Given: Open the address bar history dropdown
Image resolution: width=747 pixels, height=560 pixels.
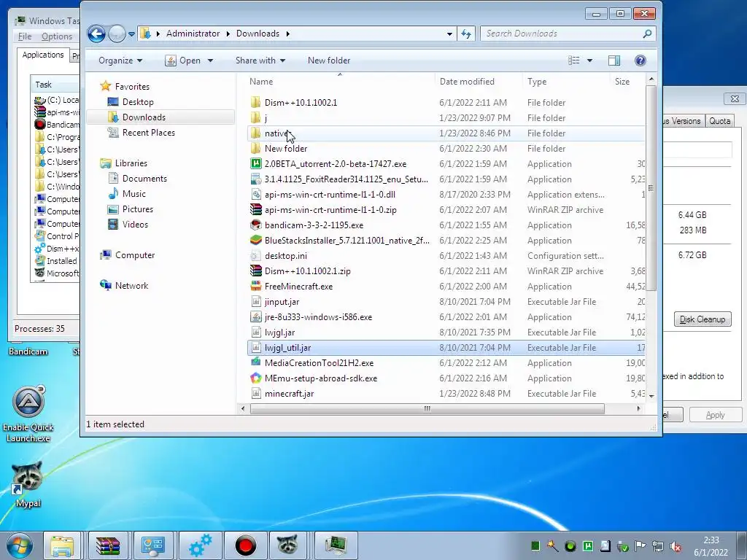Looking at the screenshot, I should tap(449, 34).
